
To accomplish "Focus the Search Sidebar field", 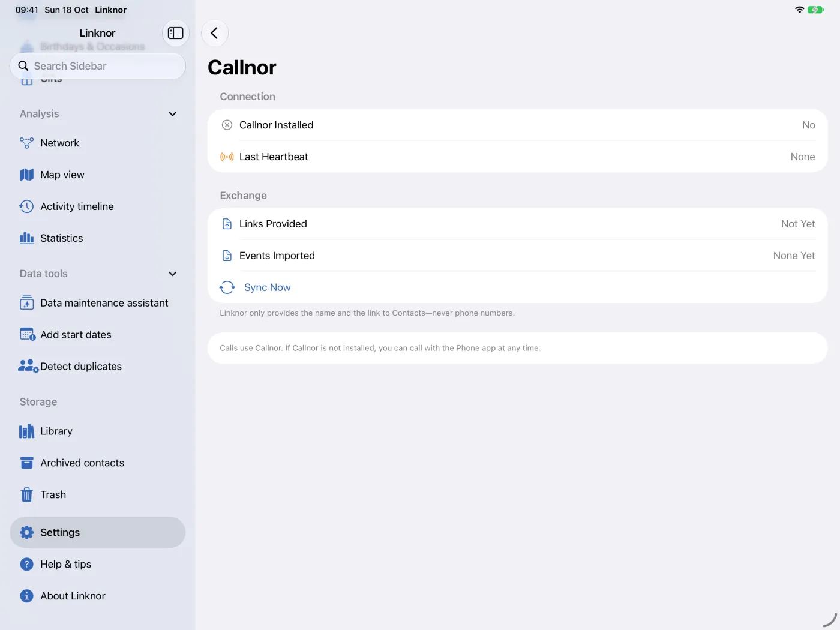I will pos(98,66).
